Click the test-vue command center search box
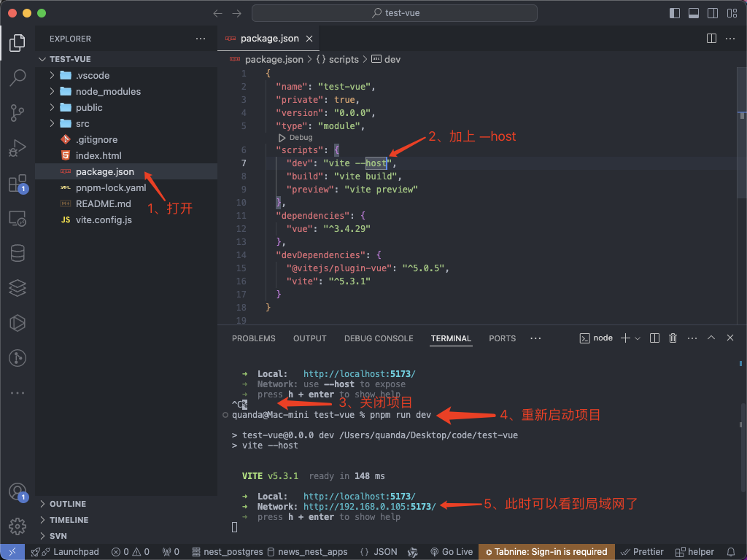 point(395,13)
